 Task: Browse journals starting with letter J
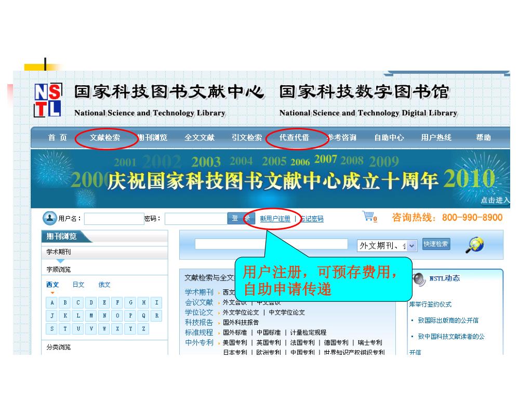[x=52, y=315]
